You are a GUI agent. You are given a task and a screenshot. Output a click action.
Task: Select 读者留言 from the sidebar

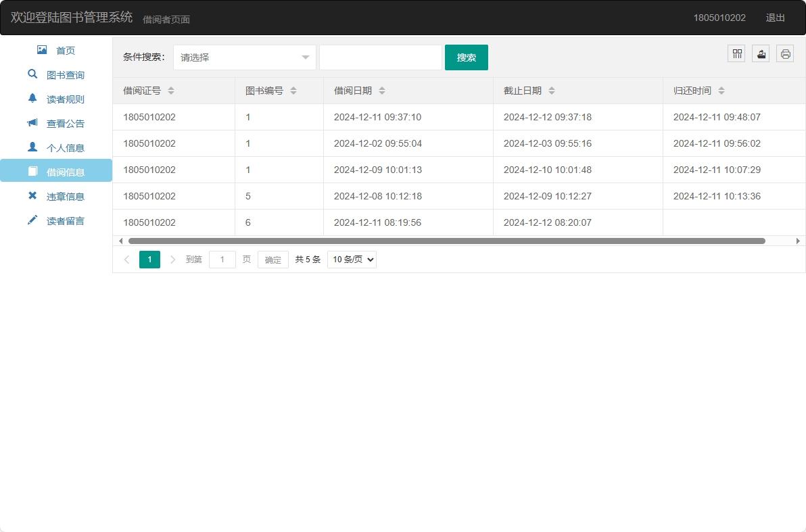tap(65, 221)
